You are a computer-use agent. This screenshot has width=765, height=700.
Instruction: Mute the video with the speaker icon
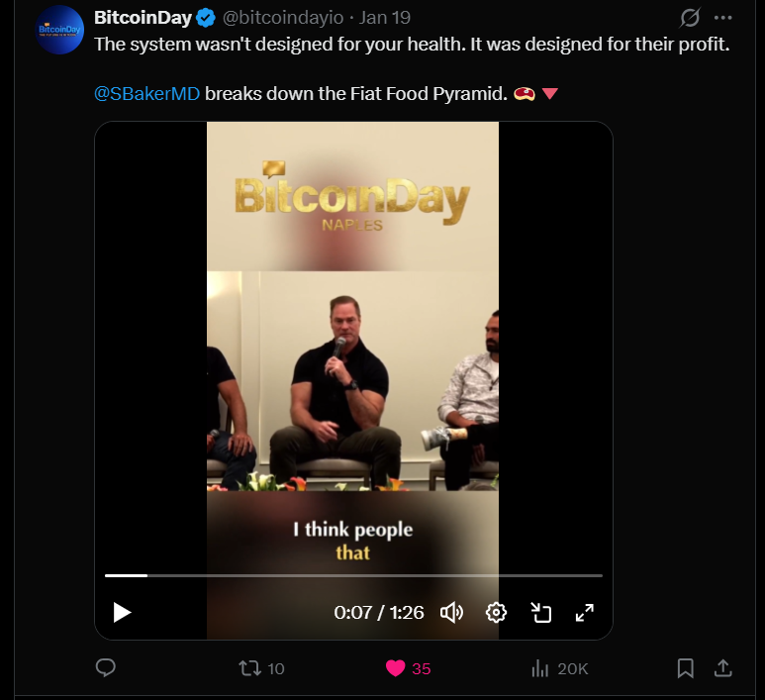(452, 612)
